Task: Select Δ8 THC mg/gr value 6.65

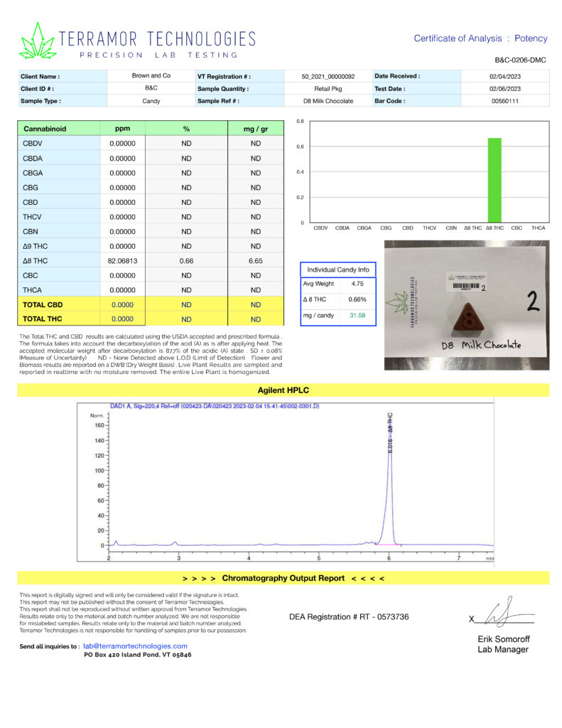Action: pos(256,261)
